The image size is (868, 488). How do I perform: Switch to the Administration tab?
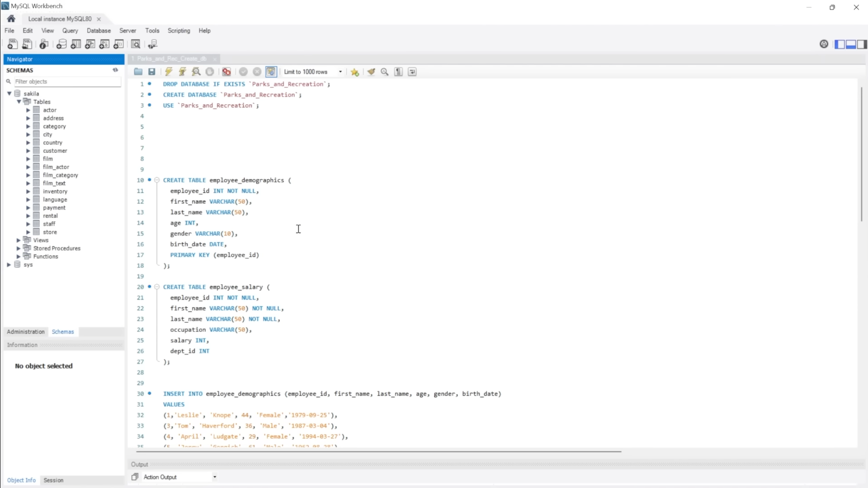click(25, 332)
